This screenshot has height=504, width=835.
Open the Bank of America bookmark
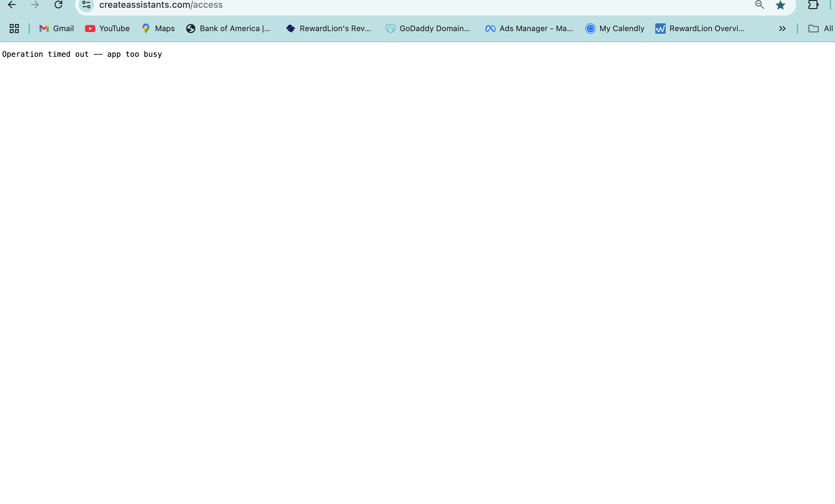(x=229, y=29)
